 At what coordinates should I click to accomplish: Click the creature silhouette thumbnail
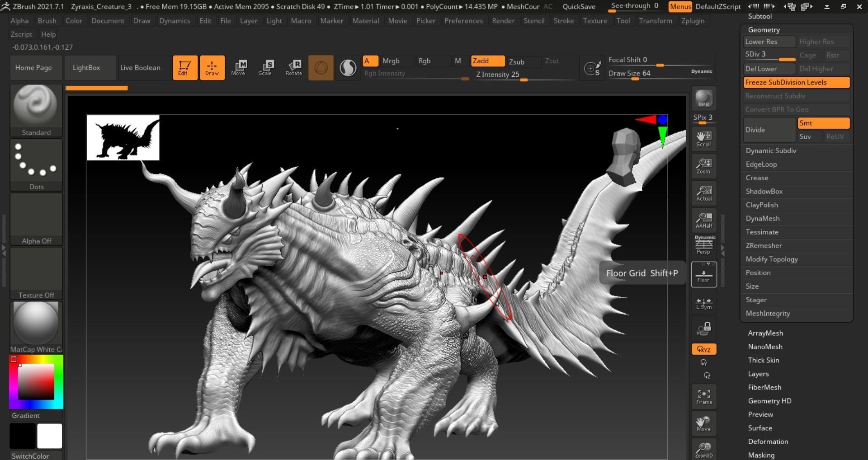point(123,138)
